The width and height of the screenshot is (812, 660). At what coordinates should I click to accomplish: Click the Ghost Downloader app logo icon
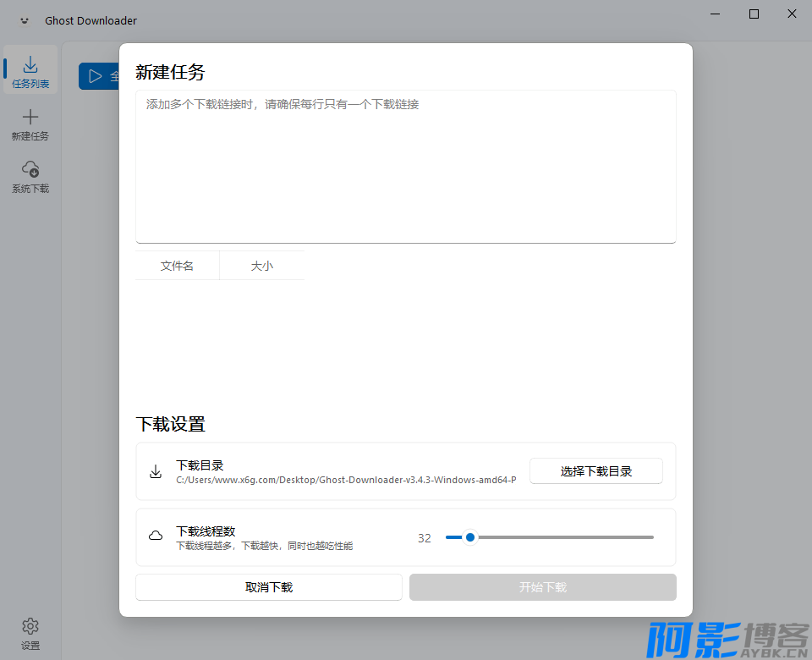click(x=25, y=20)
